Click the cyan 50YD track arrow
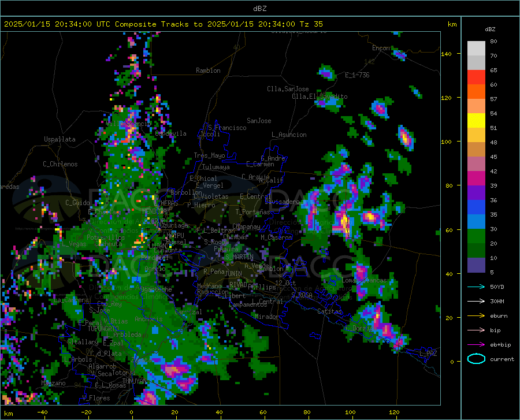Image resolution: width=520 pixels, height=420 pixels. pyautogui.click(x=476, y=287)
